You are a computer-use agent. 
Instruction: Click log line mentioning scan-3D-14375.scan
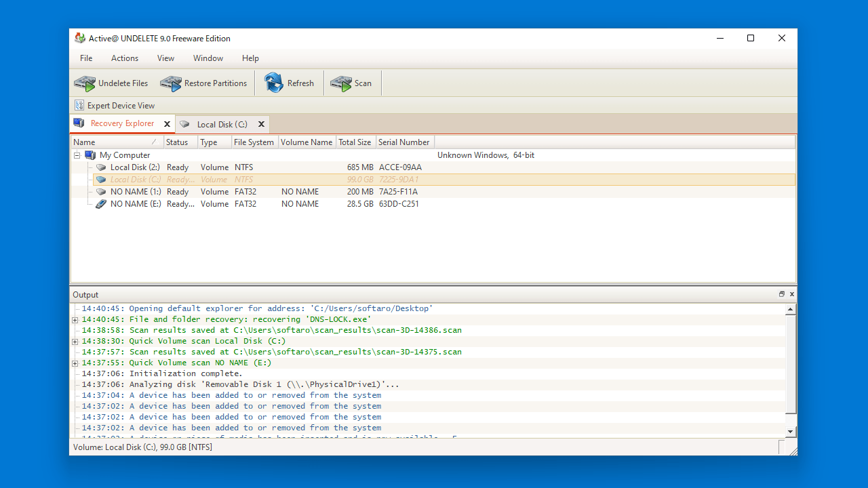point(271,352)
